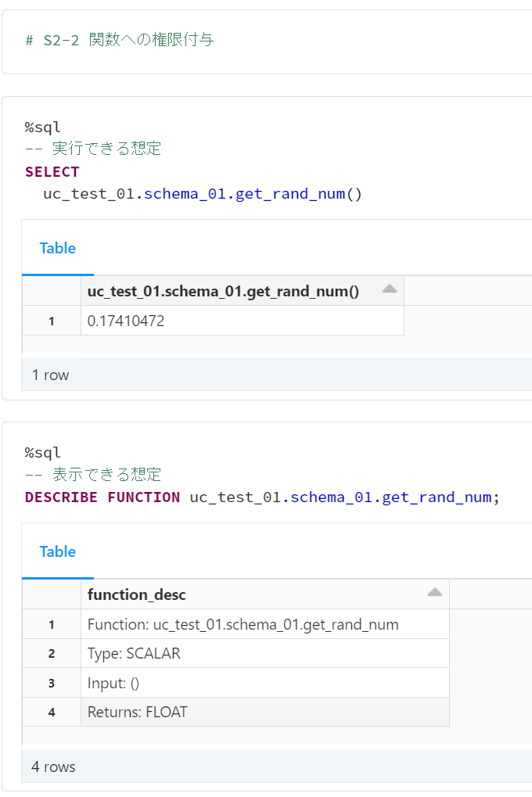Click sort arrow on function_desc column
The width and height of the screenshot is (532, 797).
click(435, 594)
